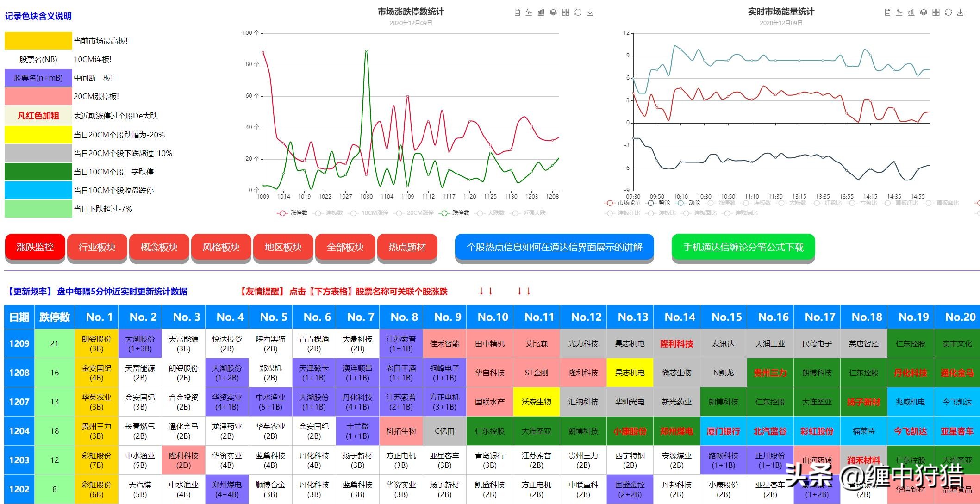Open data view in 市场涨跌停数统计 toolbar
Image resolution: width=980 pixels, height=504 pixels.
pos(517,12)
